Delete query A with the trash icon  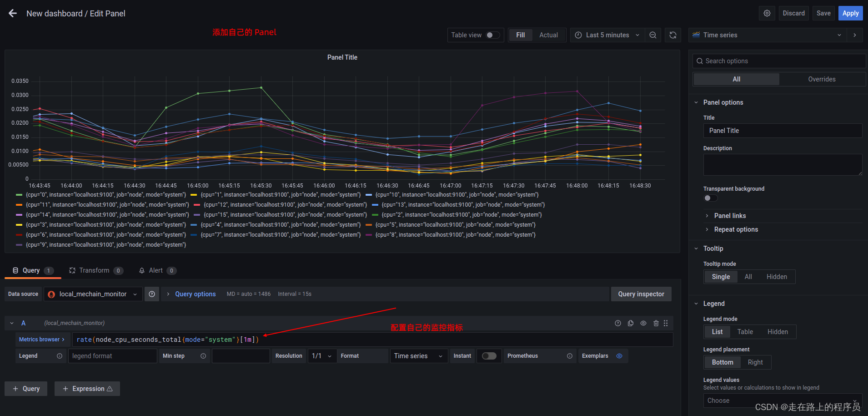(656, 323)
